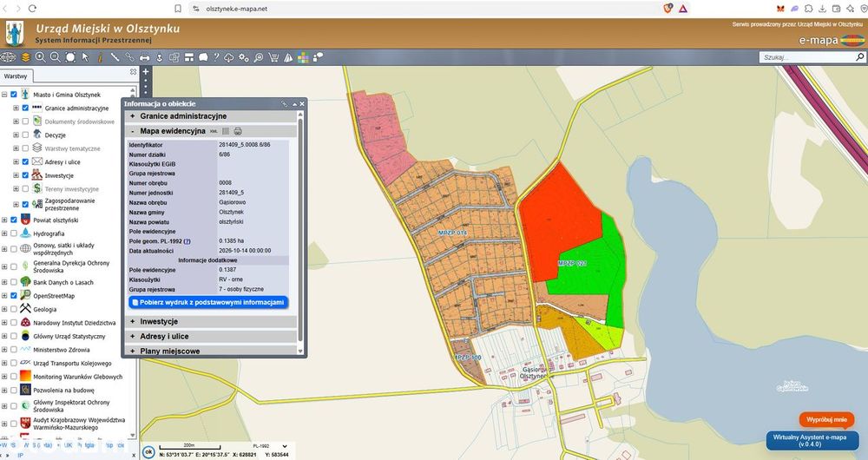Enable Bank Danych o Lasach checkbox
Screen dimensions: 868x460
pyautogui.click(x=14, y=282)
